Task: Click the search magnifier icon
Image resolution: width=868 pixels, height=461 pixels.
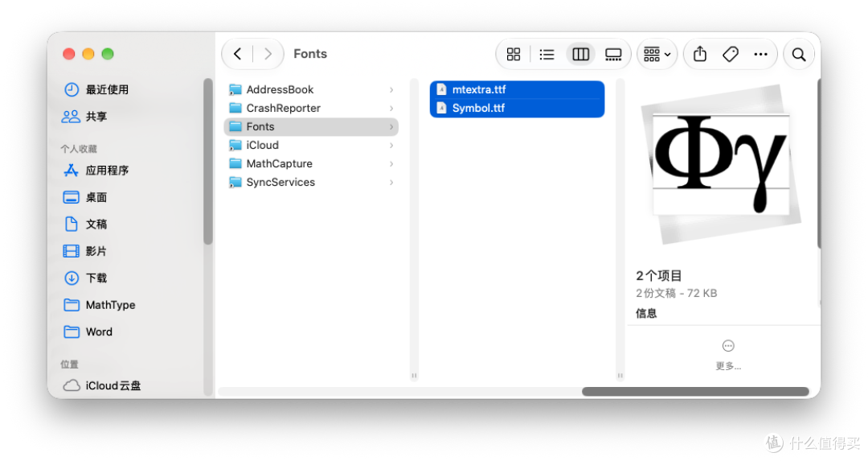Action: [798, 54]
